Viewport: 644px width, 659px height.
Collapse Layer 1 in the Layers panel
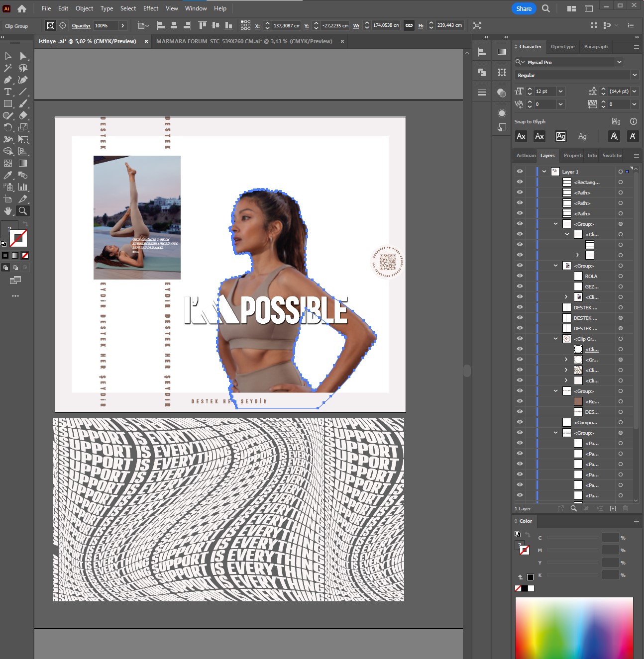[x=544, y=172]
